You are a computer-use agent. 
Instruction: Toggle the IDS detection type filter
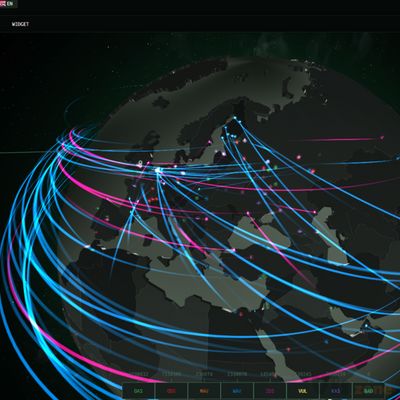pyautogui.click(x=269, y=391)
